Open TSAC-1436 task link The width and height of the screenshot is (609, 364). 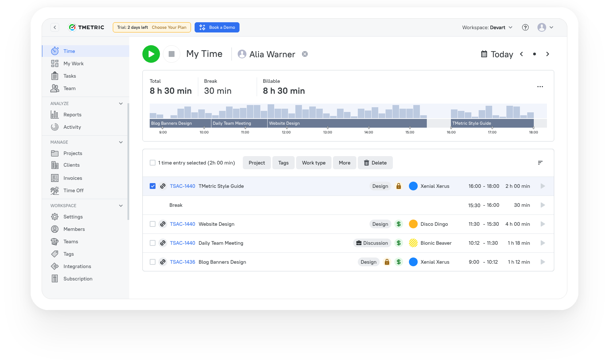[183, 262]
